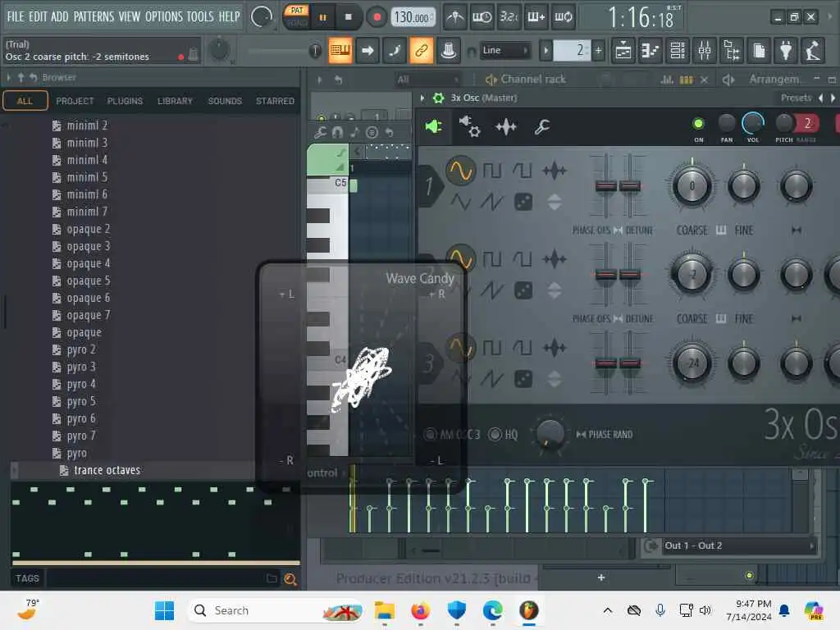This screenshot has height=630, width=840.
Task: Click the note/clip grouping curve icon
Action: 395,51
